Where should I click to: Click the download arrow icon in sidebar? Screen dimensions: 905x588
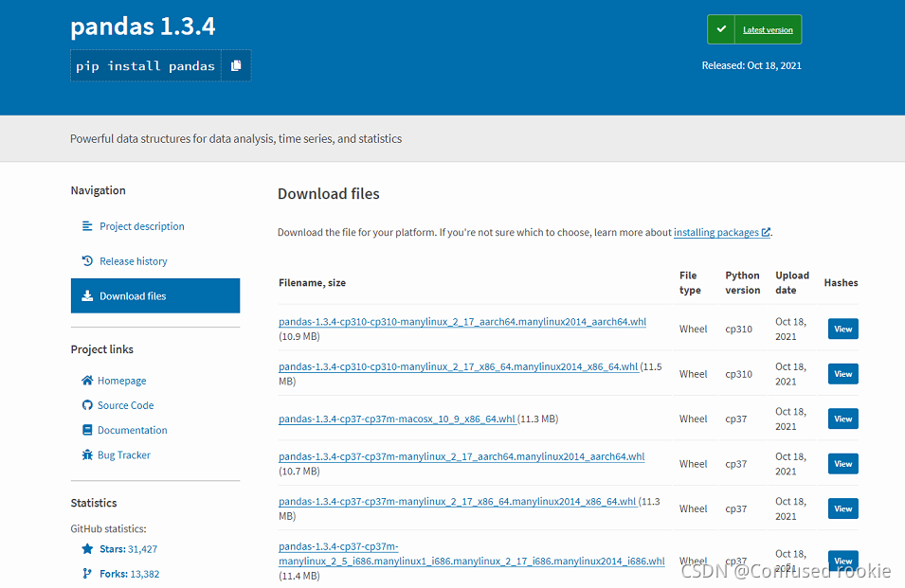tap(87, 295)
